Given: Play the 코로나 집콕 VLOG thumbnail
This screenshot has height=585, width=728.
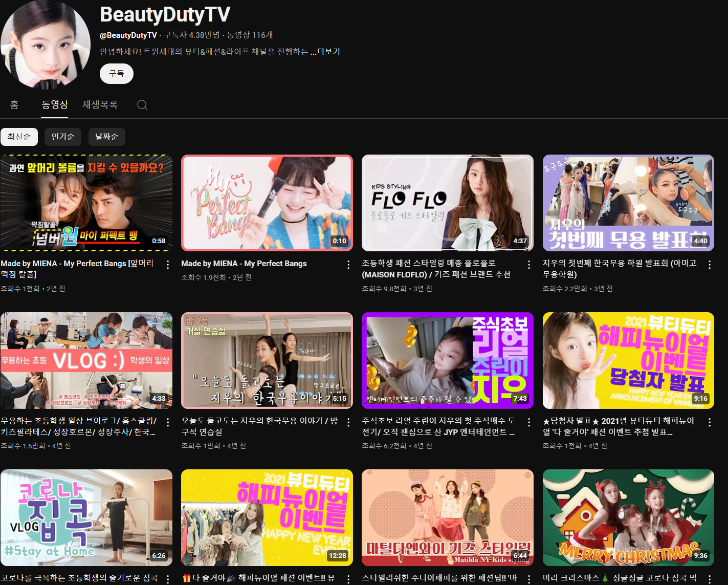Looking at the screenshot, I should coord(86,517).
